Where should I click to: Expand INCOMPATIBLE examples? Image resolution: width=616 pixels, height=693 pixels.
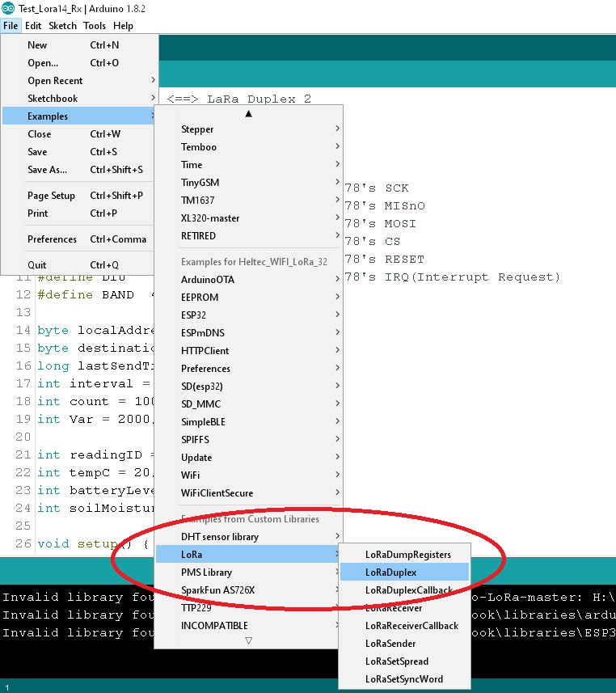[248, 625]
